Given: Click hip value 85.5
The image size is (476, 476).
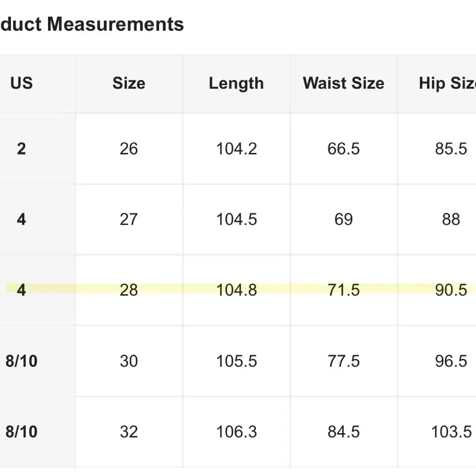Looking at the screenshot, I should tap(451, 149).
